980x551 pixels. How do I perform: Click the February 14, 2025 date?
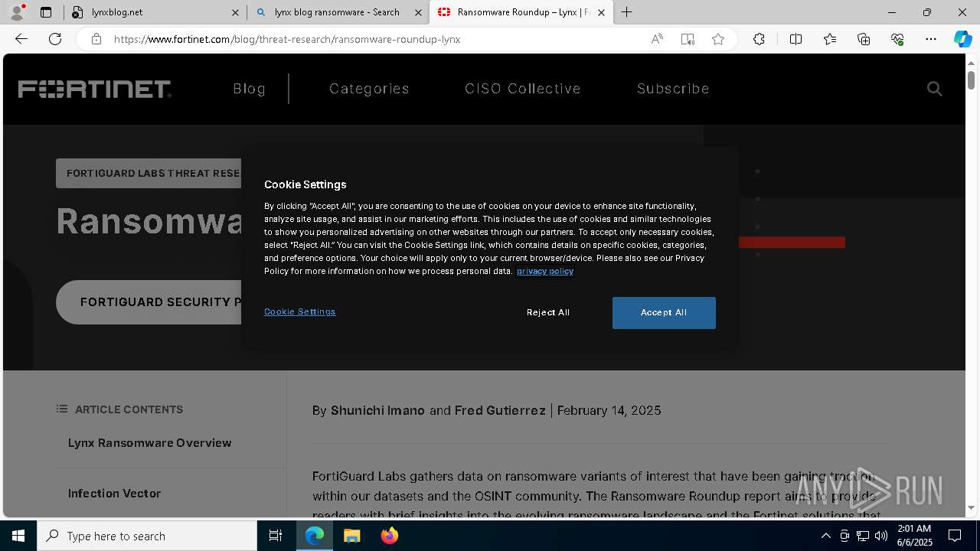coord(609,411)
